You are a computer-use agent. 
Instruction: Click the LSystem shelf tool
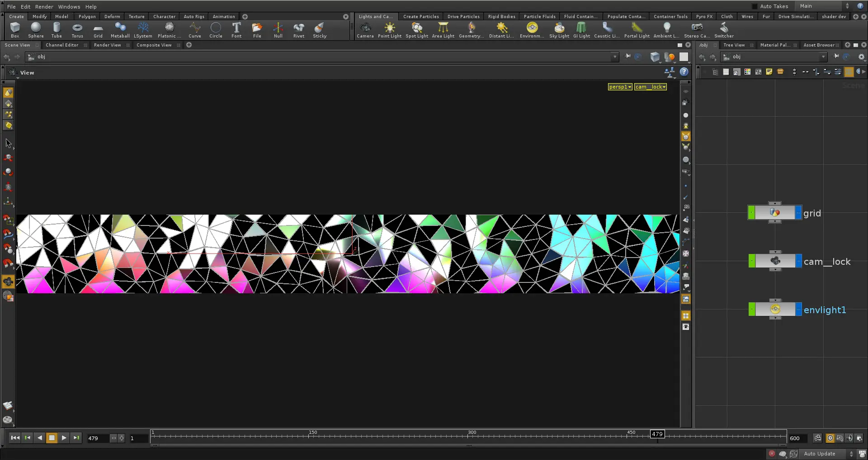coord(143,30)
